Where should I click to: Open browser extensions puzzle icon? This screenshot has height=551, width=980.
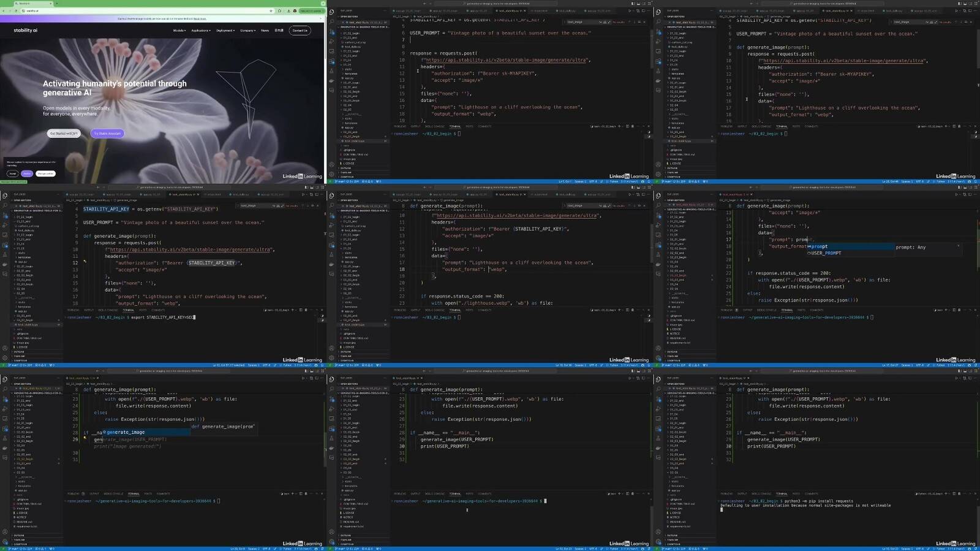(280, 11)
